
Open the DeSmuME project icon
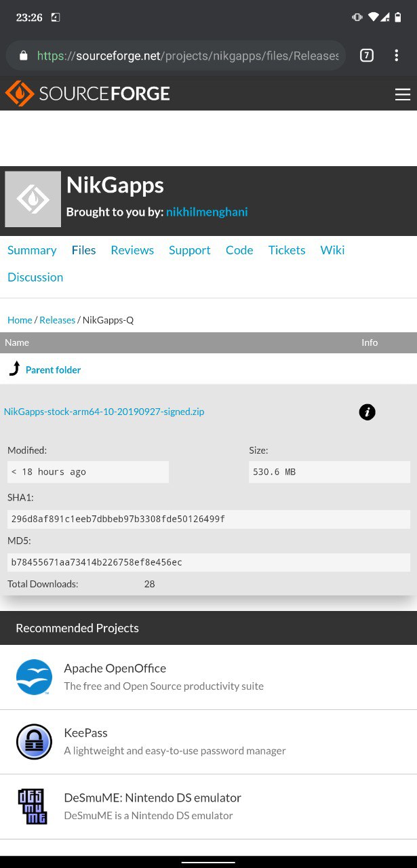pyautogui.click(x=33, y=806)
